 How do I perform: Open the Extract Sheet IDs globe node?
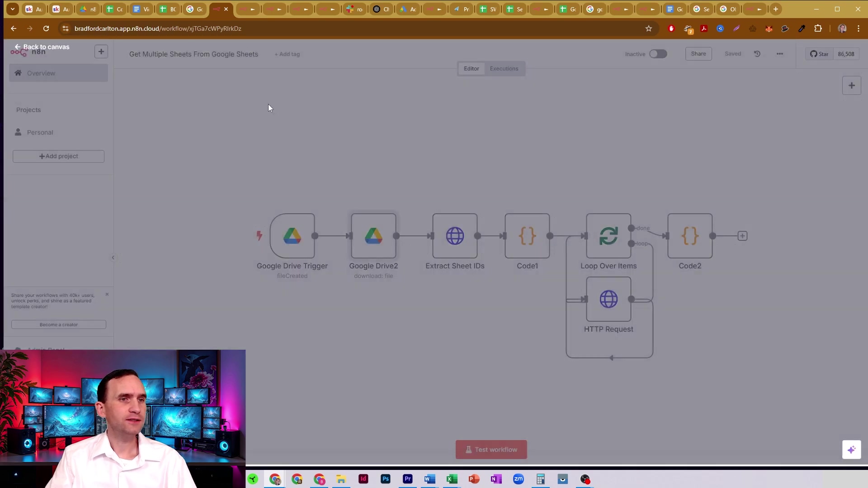[455, 236]
